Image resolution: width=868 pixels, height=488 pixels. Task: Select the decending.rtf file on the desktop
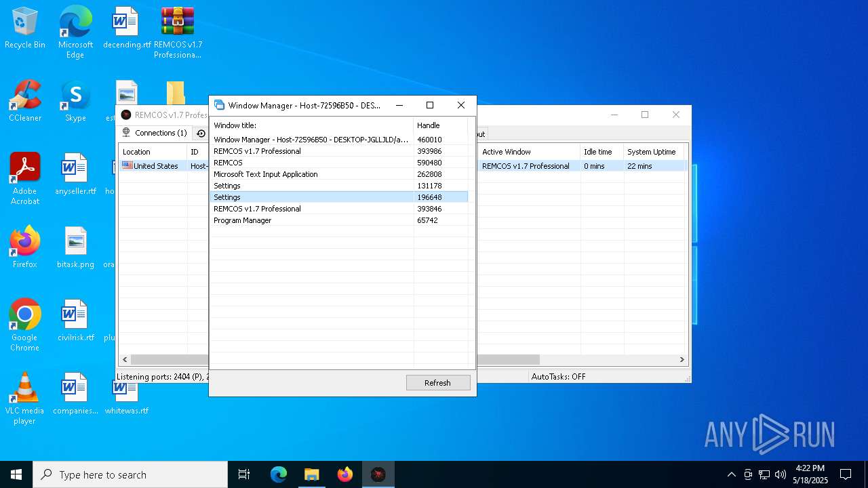click(127, 29)
